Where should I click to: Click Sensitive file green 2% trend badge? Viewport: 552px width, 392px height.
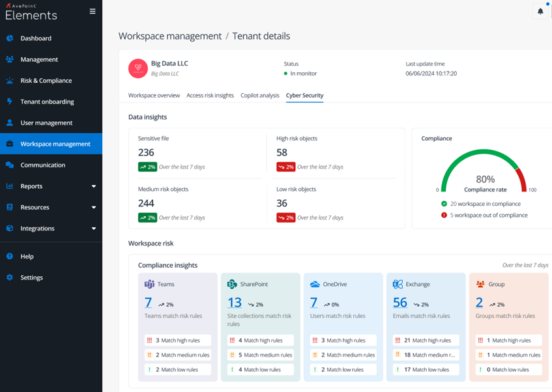(x=147, y=167)
